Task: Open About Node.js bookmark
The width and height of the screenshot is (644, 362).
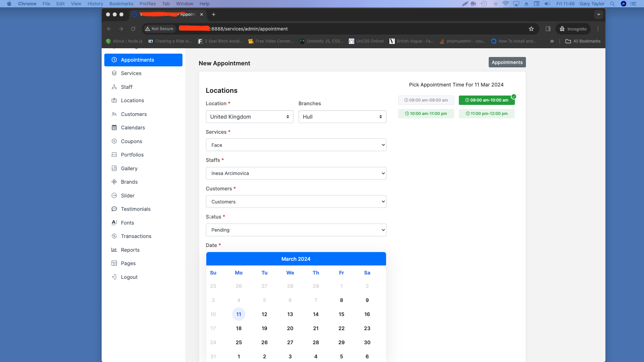Action: point(124,41)
